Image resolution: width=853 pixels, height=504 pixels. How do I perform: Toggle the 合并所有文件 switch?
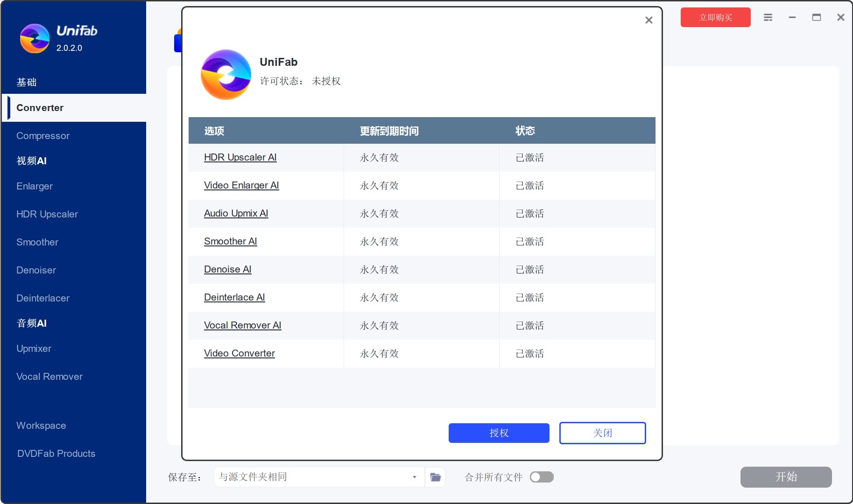coord(542,477)
